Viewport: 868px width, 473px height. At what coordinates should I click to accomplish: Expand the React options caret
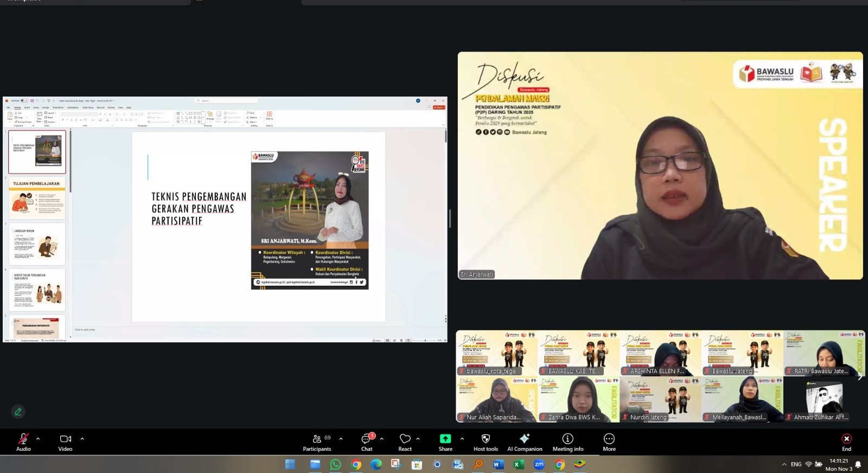[418, 438]
